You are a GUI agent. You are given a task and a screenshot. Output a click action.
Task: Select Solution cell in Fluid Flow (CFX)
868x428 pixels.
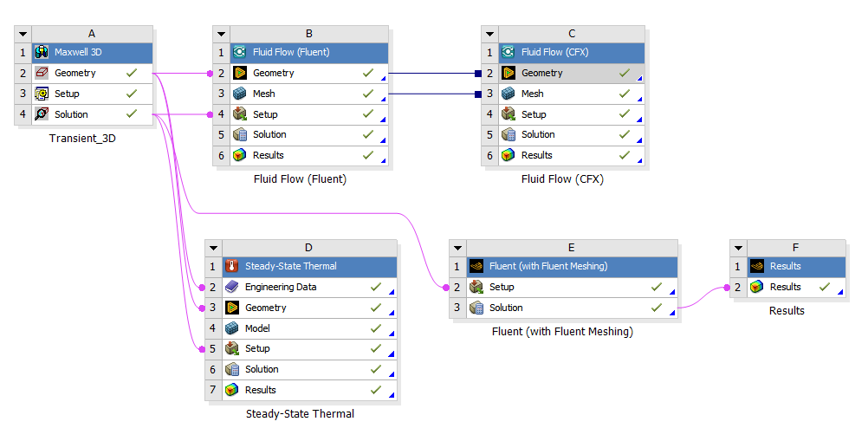tap(572, 134)
